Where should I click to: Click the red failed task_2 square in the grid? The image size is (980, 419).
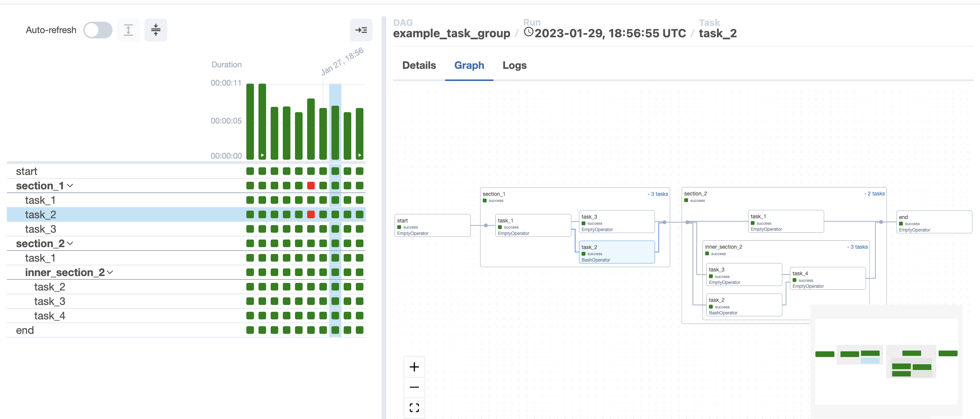point(311,214)
